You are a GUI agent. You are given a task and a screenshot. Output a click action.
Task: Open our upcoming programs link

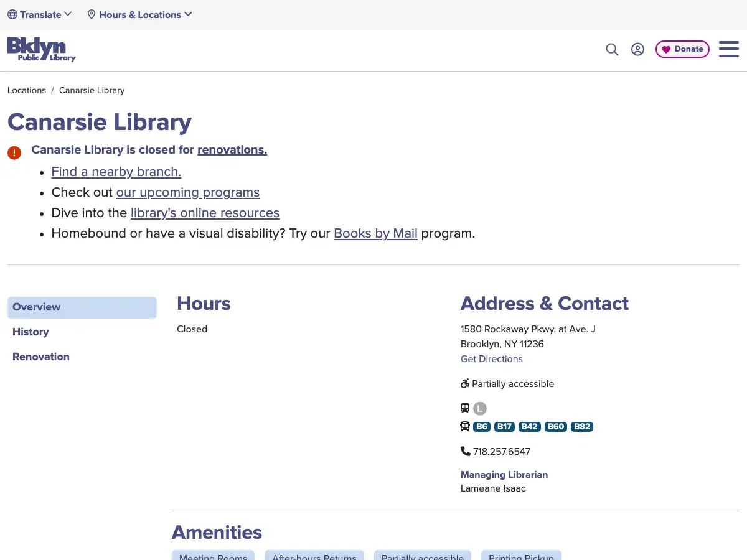[x=188, y=192]
